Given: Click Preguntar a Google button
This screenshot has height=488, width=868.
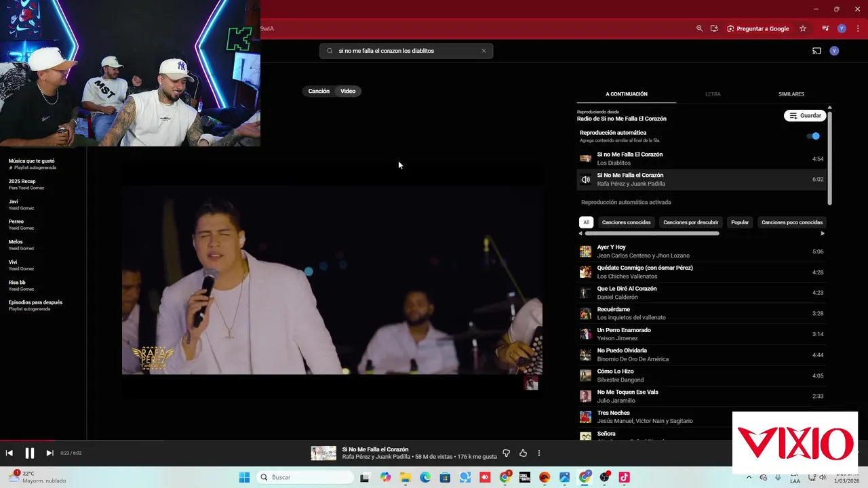Looking at the screenshot, I should point(757,28).
